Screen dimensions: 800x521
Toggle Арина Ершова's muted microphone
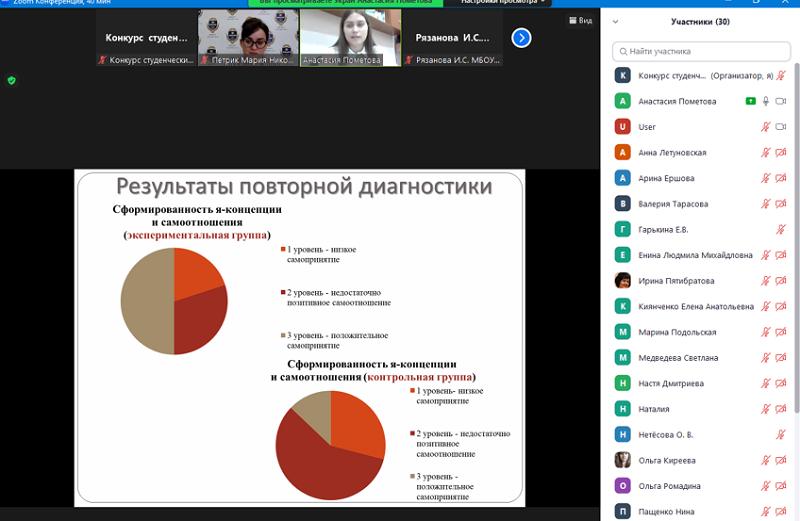766,178
